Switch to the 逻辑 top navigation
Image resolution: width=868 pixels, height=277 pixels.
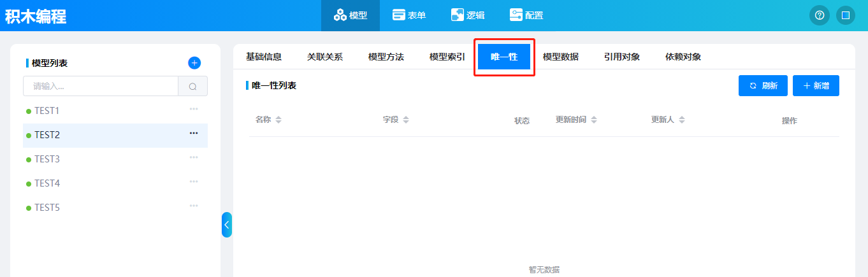[468, 15]
